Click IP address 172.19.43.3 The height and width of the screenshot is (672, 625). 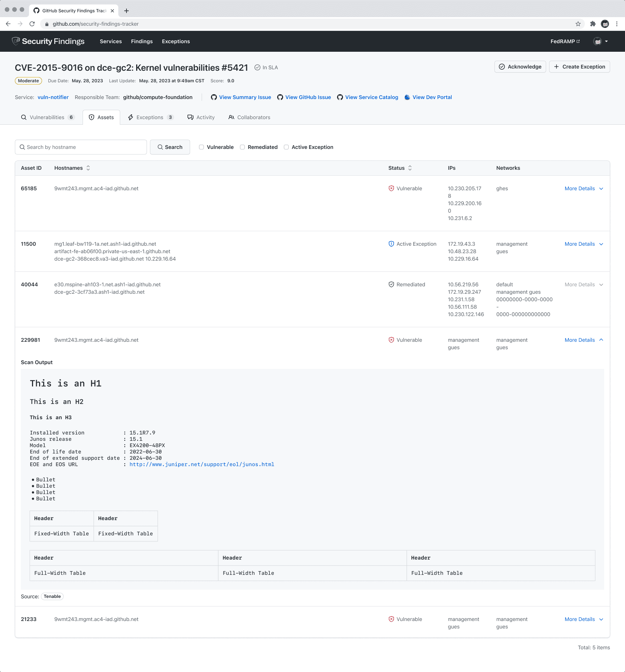click(x=461, y=244)
